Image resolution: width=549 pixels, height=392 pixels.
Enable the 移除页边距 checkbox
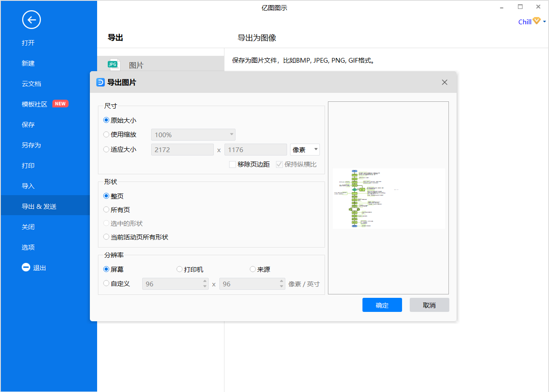233,164
